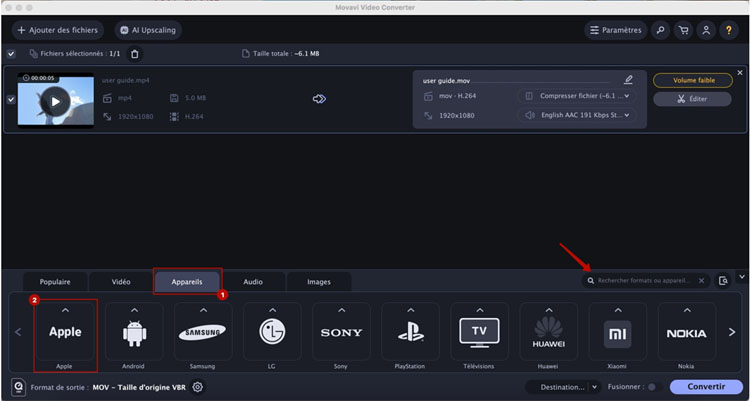The image size is (750, 401).
Task: Click the device detection icon next to search
Action: tap(722, 281)
